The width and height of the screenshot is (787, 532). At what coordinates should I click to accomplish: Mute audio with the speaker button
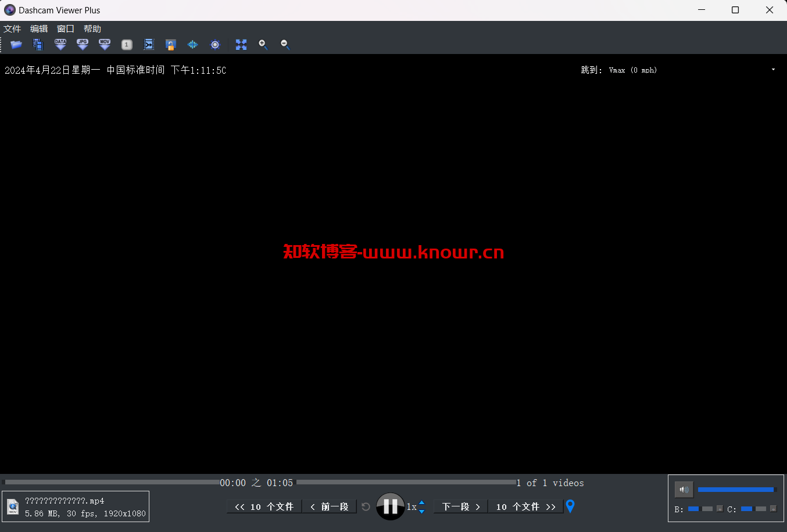(684, 490)
